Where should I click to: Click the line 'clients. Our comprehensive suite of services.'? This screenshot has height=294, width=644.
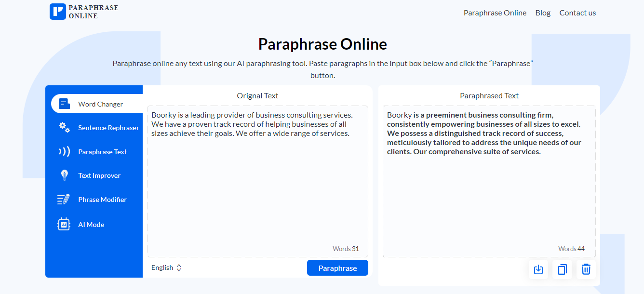(464, 152)
